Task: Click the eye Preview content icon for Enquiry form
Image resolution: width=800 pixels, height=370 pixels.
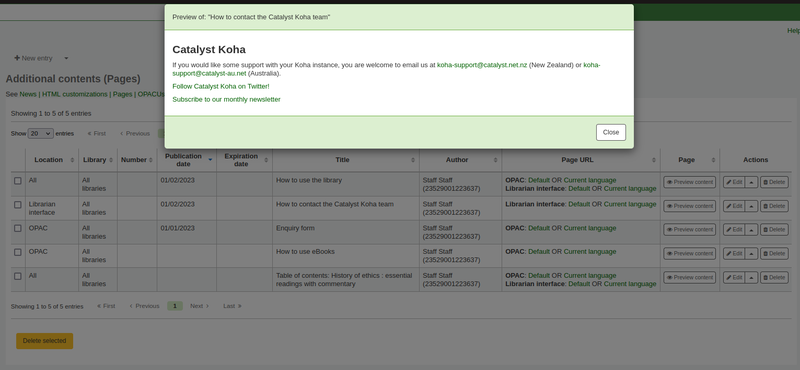Action: (669, 230)
